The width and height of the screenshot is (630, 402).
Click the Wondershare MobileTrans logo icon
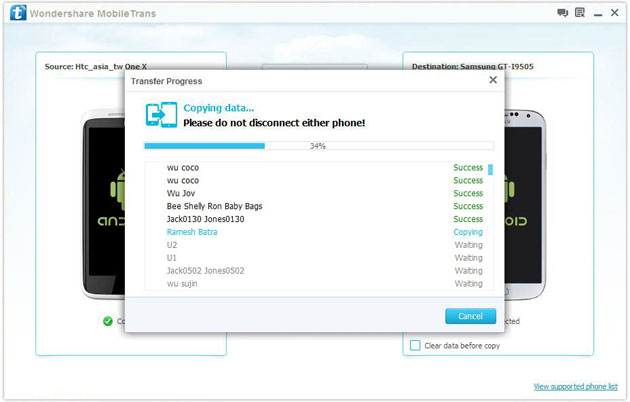[x=18, y=13]
